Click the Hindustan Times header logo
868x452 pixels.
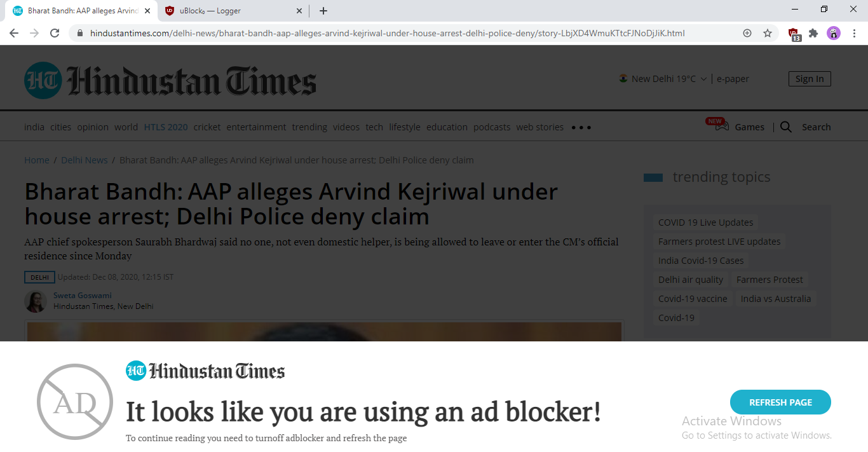pyautogui.click(x=170, y=81)
